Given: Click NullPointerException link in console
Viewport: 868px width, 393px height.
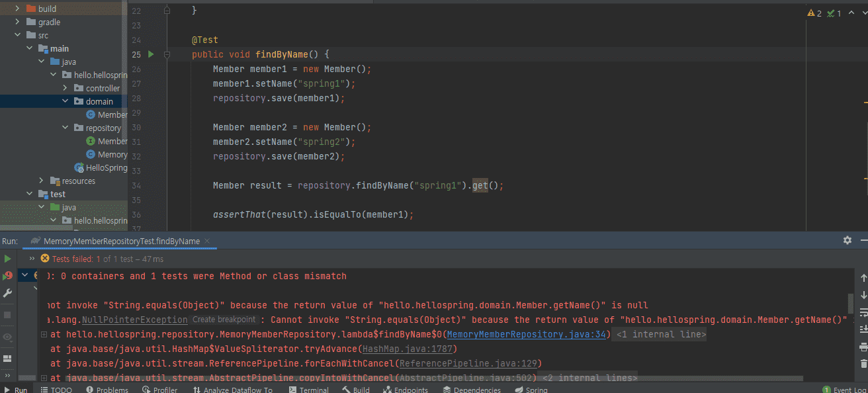Looking at the screenshot, I should pyautogui.click(x=134, y=320).
